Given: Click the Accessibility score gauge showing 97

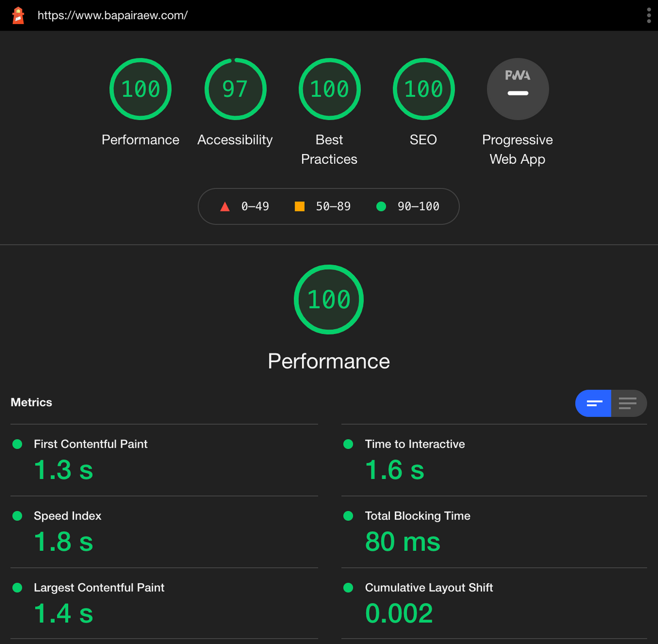Looking at the screenshot, I should 235,89.
